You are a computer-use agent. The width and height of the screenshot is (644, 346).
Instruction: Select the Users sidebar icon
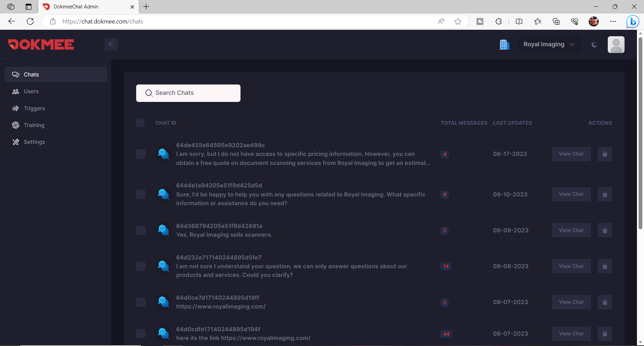coord(15,91)
